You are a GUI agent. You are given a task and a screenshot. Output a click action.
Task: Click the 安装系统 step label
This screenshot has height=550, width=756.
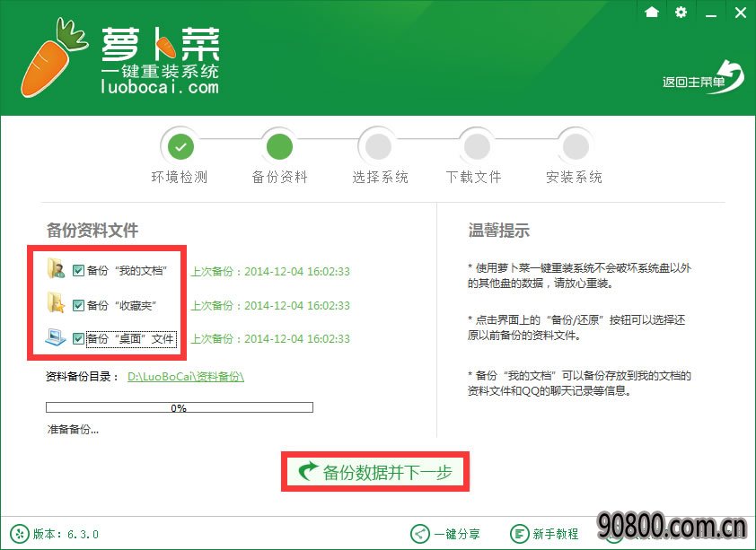coord(574,178)
